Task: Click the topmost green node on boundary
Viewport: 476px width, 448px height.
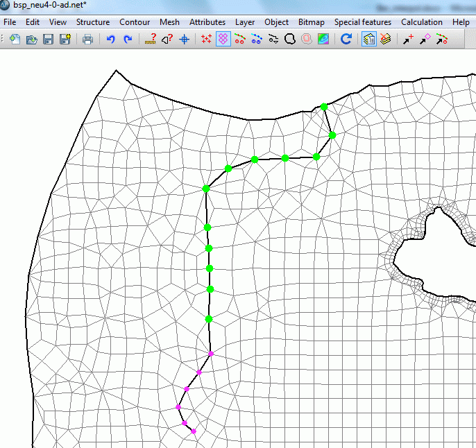Action: coord(324,107)
